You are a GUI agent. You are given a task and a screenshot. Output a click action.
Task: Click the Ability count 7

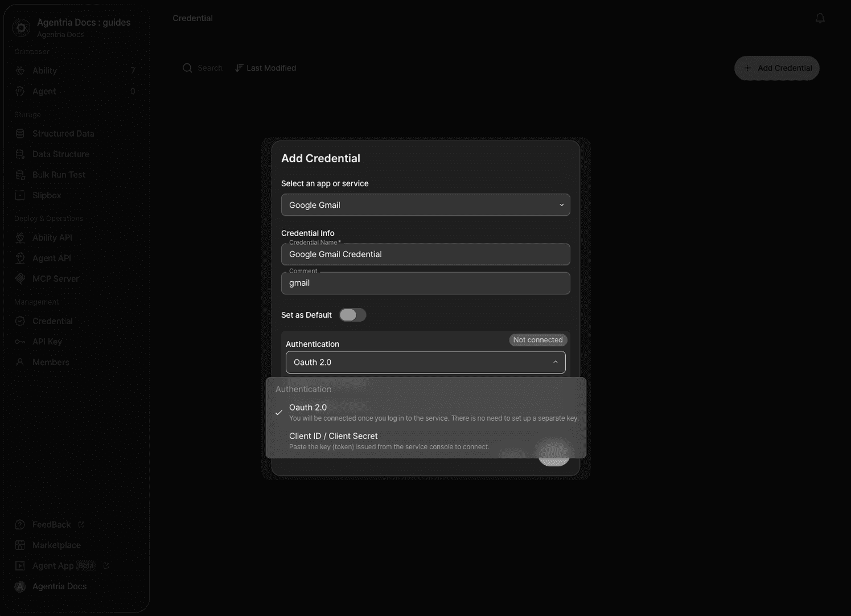133,71
